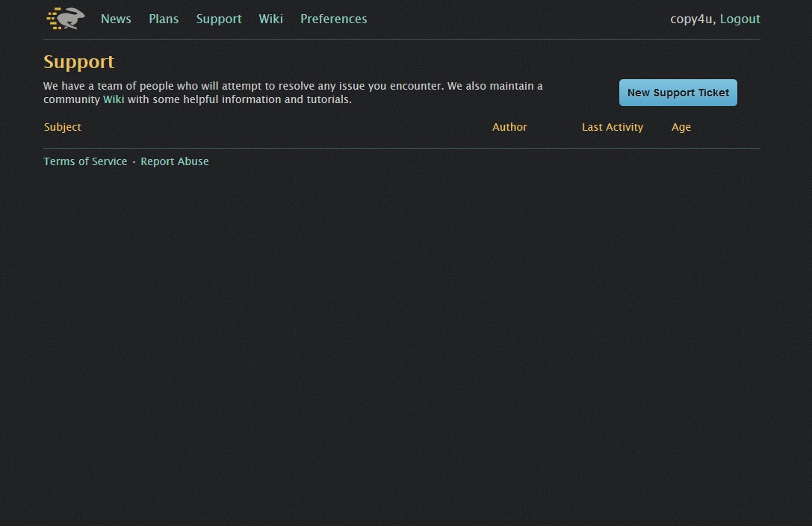Click the Age column header
This screenshot has height=526, width=812.
[681, 127]
